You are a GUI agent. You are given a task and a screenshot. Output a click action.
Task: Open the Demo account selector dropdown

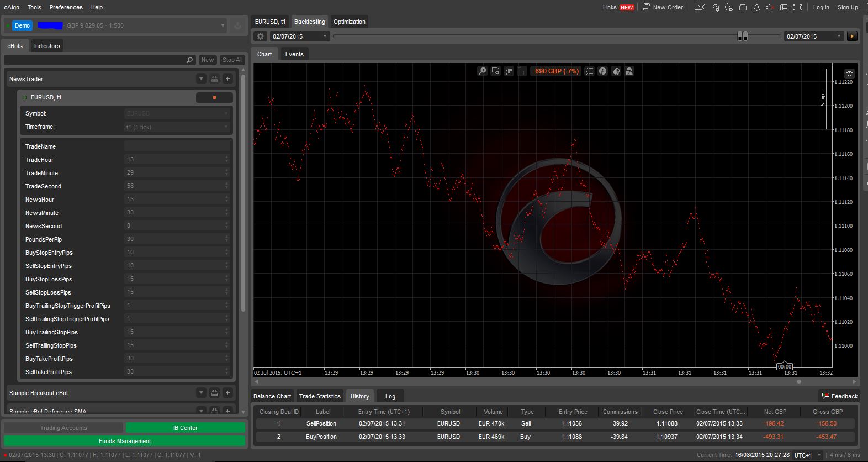point(115,25)
